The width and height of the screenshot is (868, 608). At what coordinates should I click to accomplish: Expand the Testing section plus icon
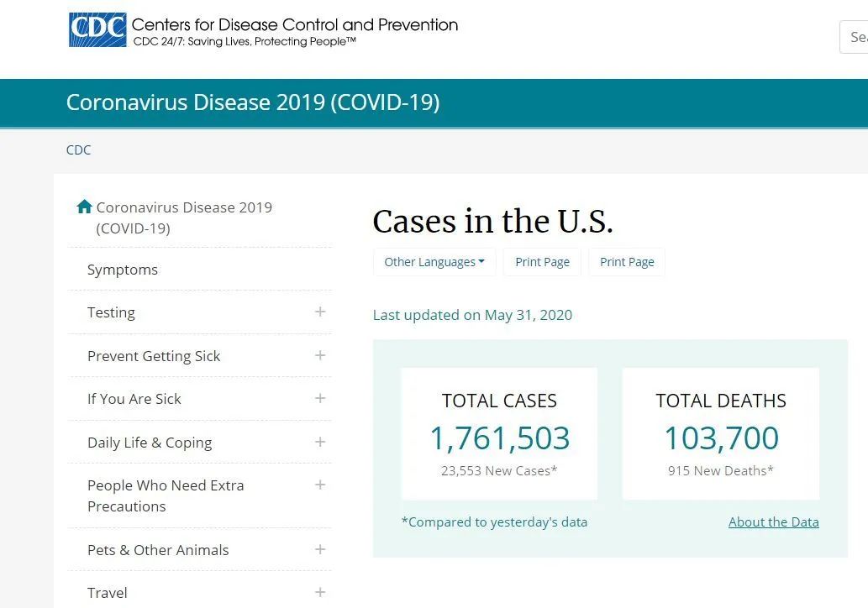point(319,312)
